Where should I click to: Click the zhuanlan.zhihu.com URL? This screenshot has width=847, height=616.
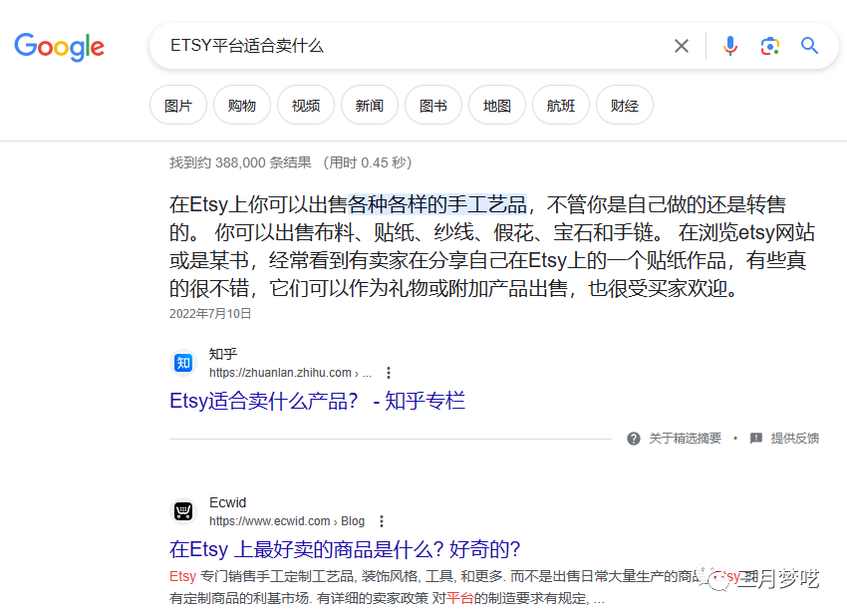(x=290, y=373)
